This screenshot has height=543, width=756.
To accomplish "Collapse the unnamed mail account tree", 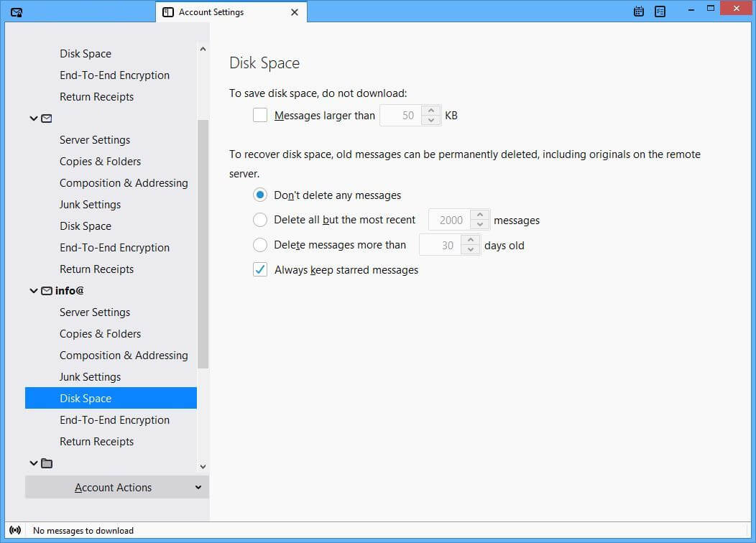I will pyautogui.click(x=33, y=118).
